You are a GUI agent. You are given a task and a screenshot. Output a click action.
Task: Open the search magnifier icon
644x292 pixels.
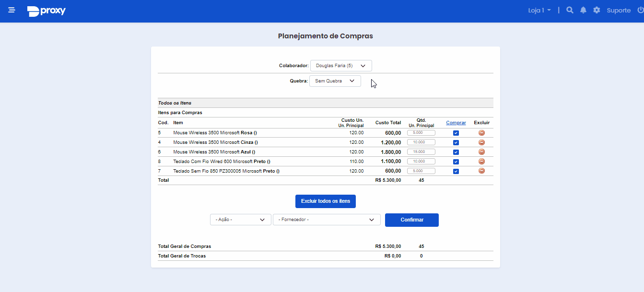pyautogui.click(x=570, y=10)
